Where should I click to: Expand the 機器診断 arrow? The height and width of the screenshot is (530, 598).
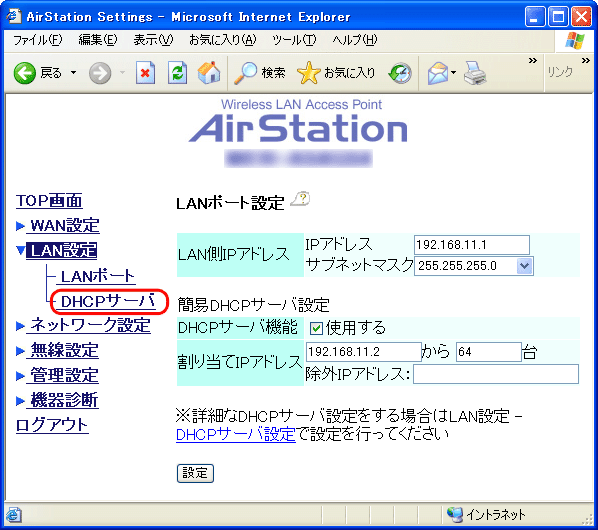click(20, 401)
